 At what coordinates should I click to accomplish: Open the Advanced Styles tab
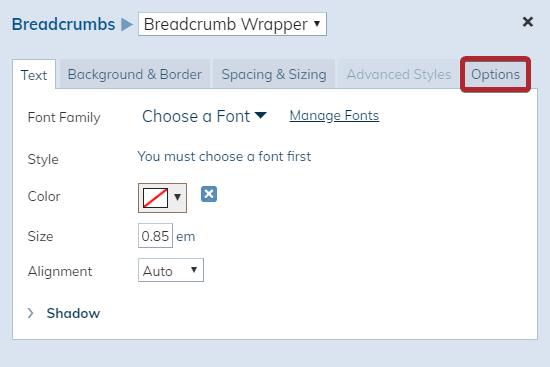[x=399, y=74]
